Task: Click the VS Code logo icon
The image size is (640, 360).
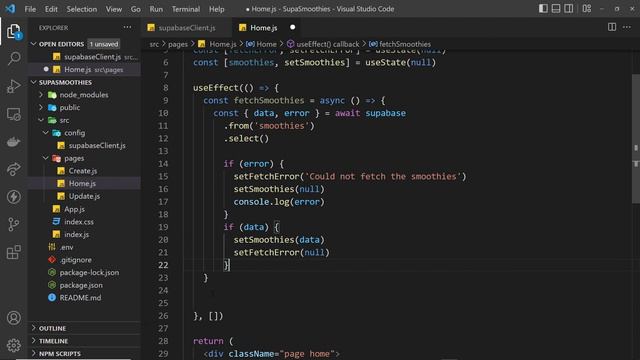Action: [x=10, y=9]
